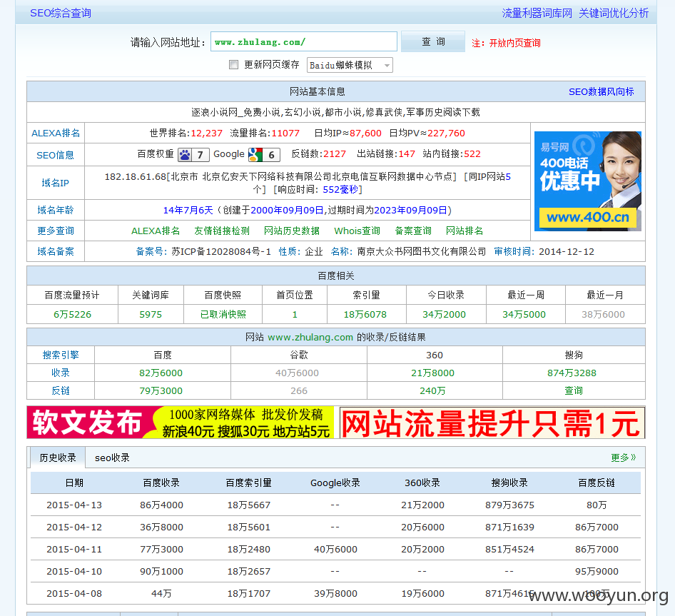
Task: Click 360 inclusion 21万8000
Action: point(432,373)
